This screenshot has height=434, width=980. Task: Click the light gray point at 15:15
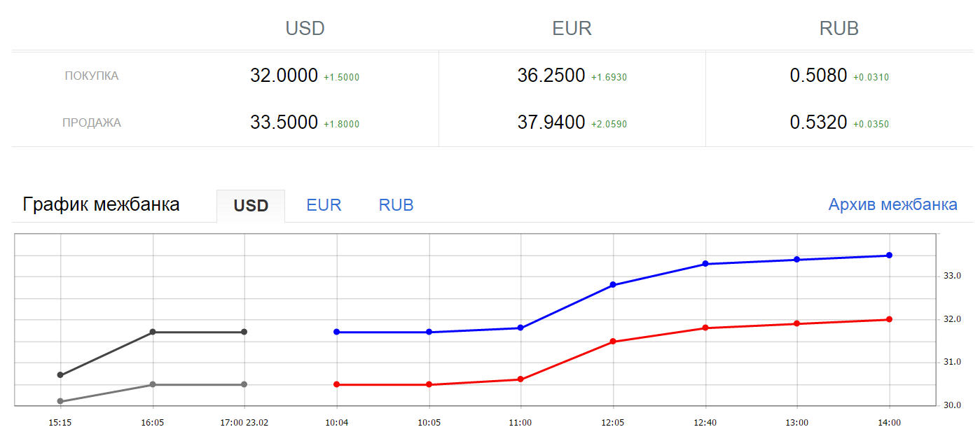pyautogui.click(x=60, y=401)
